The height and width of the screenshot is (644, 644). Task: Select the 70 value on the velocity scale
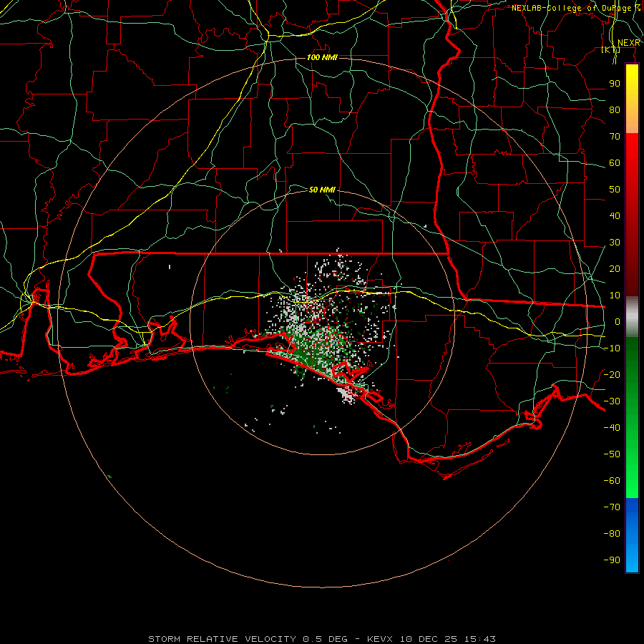(615, 137)
